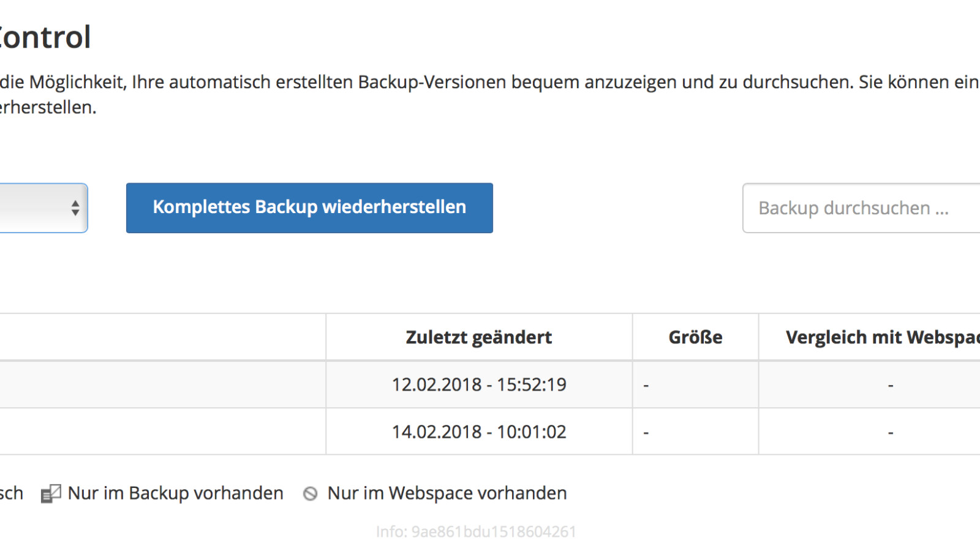This screenshot has width=980, height=551.
Task: Click the down arrow on the backup selector
Action: [75, 212]
